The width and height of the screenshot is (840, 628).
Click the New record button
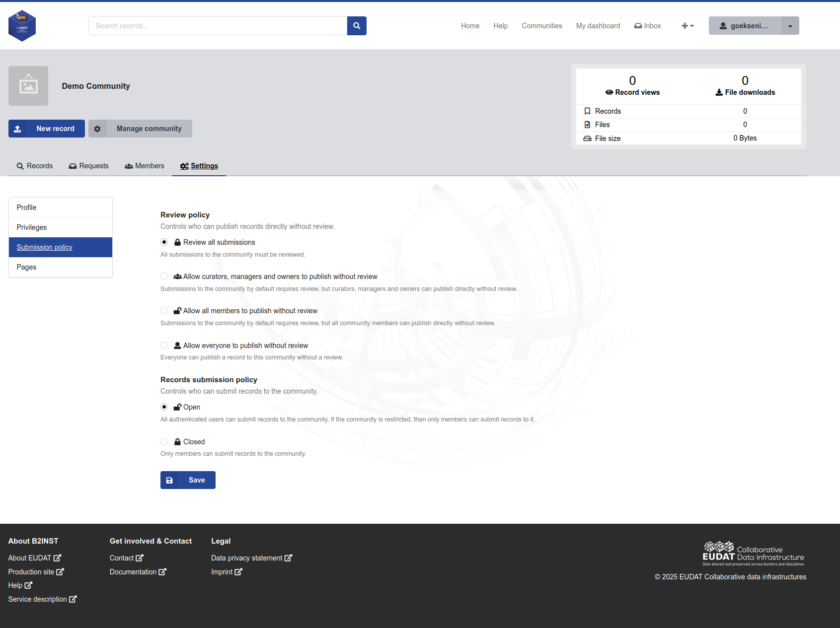click(x=47, y=129)
